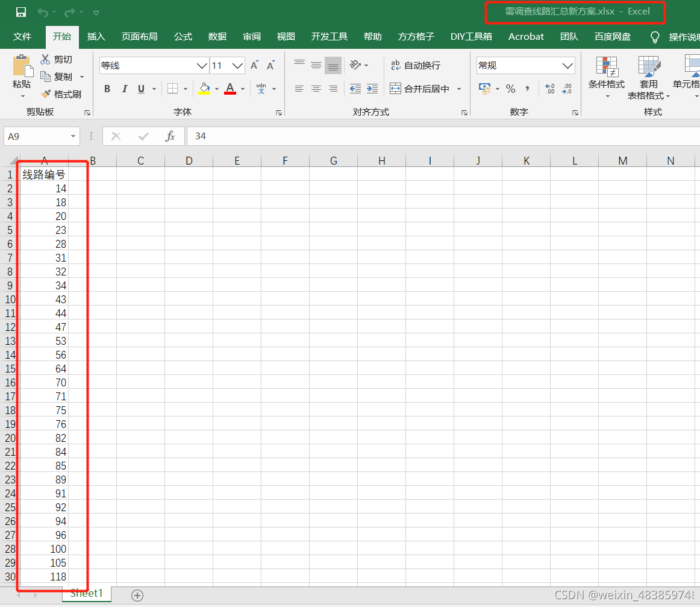Switch to the 公式 Formulas tab
The width and height of the screenshot is (700, 607).
183,37
